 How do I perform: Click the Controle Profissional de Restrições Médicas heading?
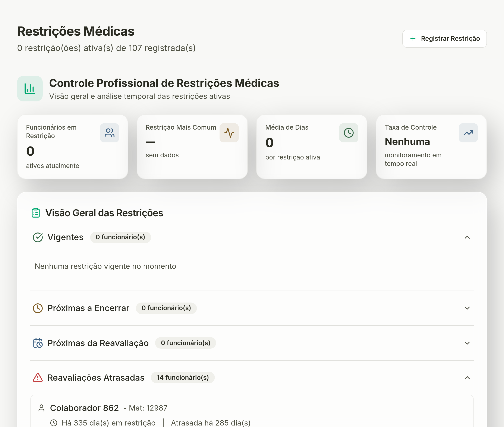[164, 83]
